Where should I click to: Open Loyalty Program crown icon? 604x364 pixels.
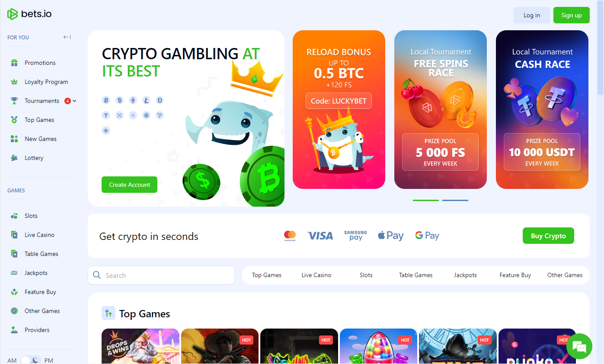pos(14,82)
